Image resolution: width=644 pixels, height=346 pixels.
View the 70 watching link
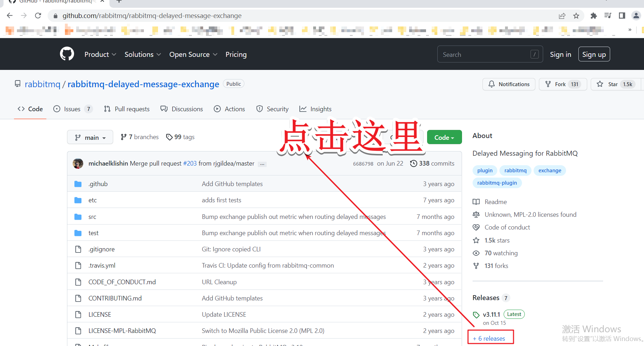495,253
